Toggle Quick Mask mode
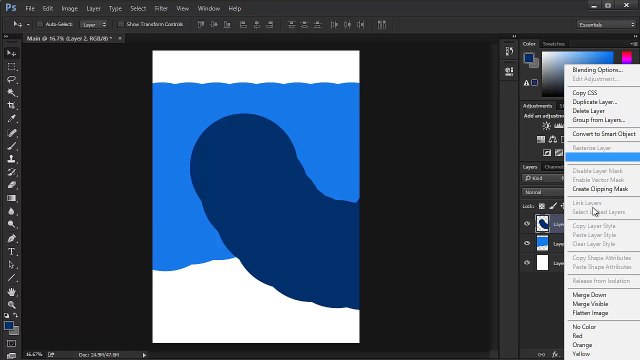Image resolution: width=640 pixels, height=360 pixels. pyautogui.click(x=11, y=344)
